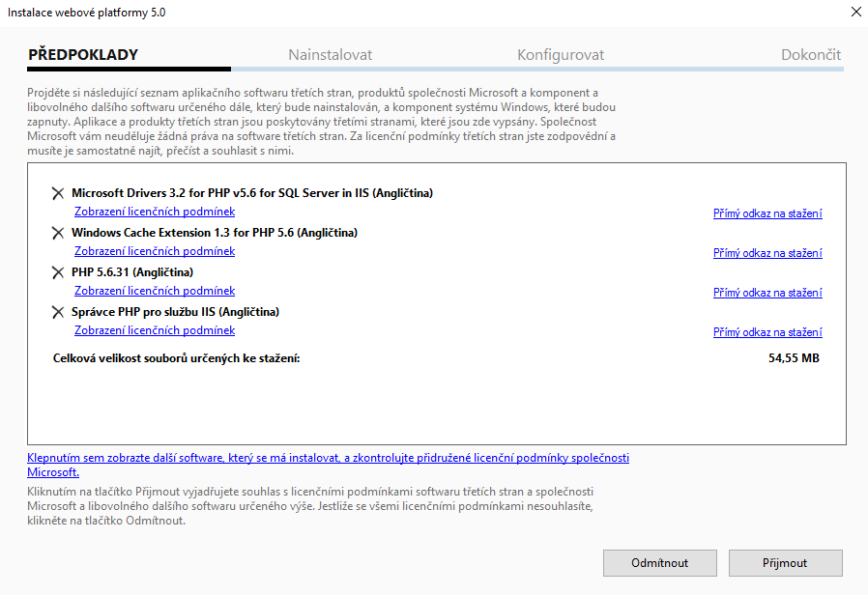This screenshot has width=868, height=595.
Task: Click the window title Instalace webové platformy 5.0
Action: tap(86, 13)
